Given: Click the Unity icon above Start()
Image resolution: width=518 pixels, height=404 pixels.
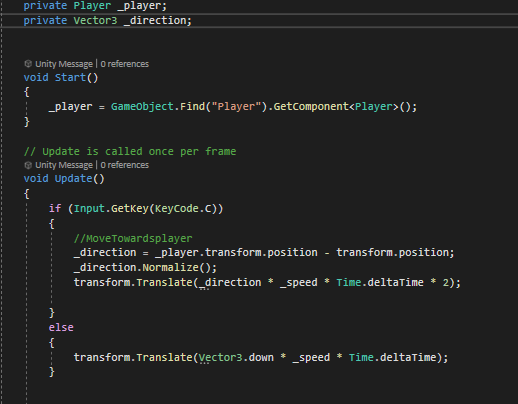Looking at the screenshot, I should tap(28, 64).
